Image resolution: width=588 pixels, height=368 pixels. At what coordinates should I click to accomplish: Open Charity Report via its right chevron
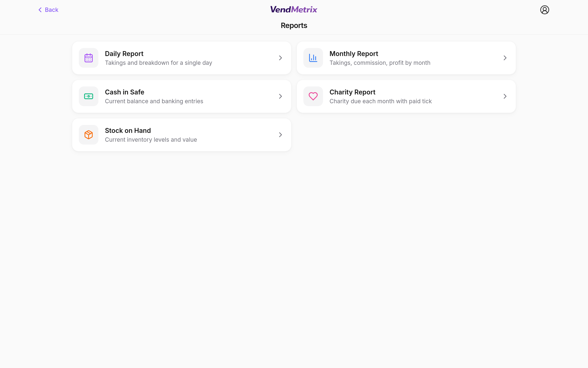point(505,96)
